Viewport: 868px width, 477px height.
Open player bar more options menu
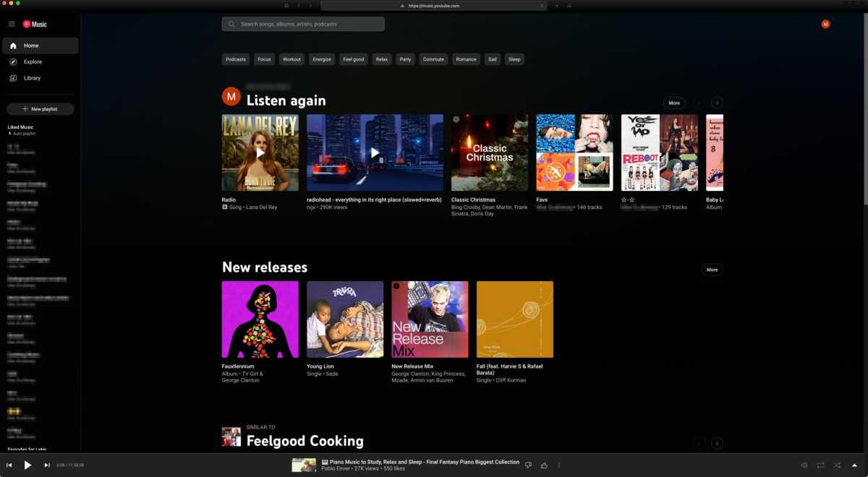coord(558,465)
